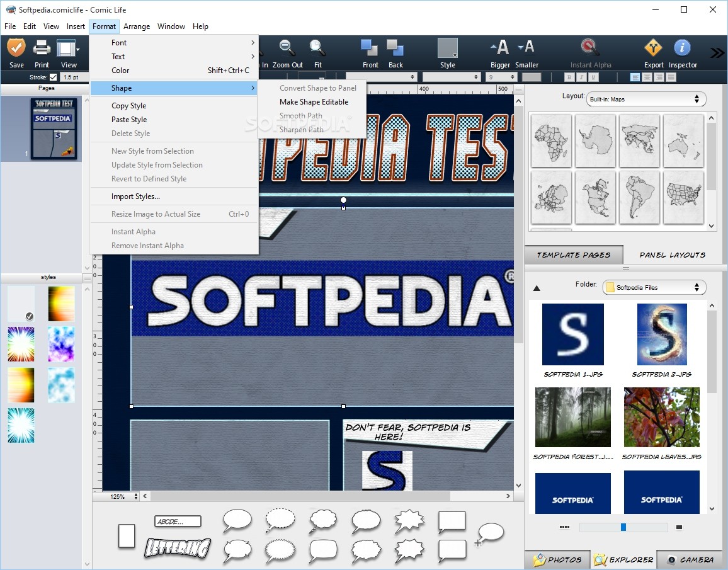Select the top rectangular speech balloon
Viewport: 728px width, 570px height.
[x=452, y=522]
